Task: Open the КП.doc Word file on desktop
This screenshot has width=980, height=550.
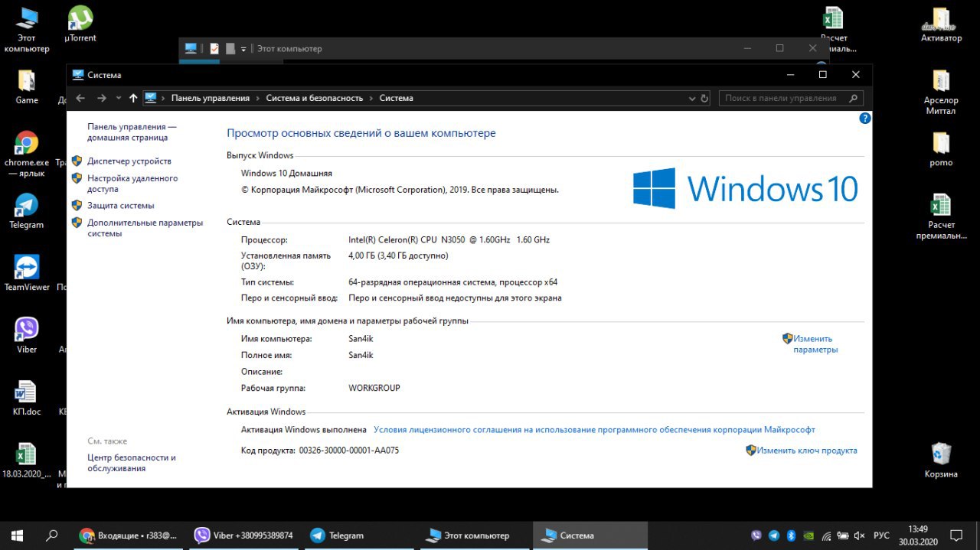Action: 27,397
